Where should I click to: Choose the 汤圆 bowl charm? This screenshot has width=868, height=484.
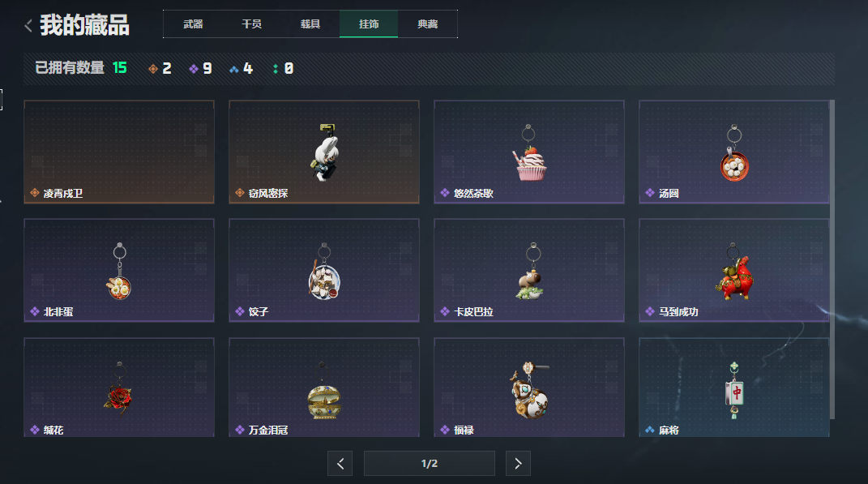tap(734, 152)
